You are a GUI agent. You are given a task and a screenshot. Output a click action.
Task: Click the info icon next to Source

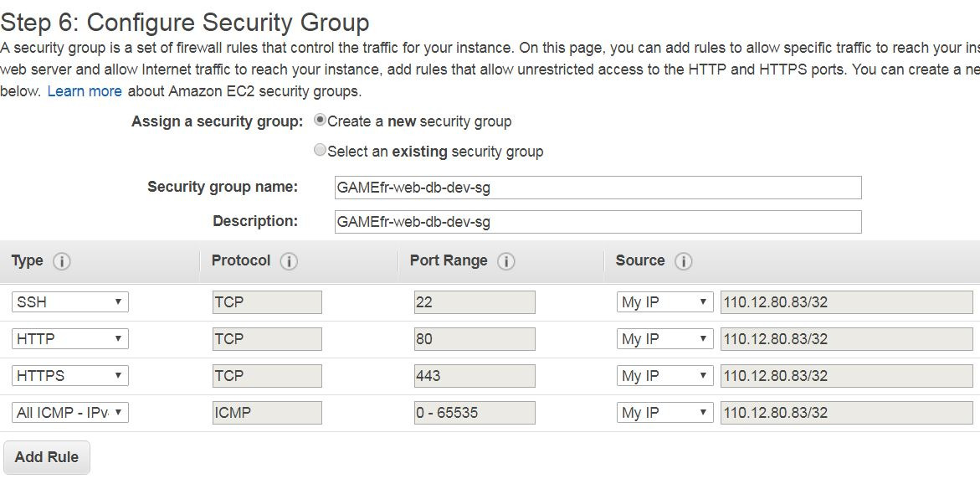tap(683, 261)
